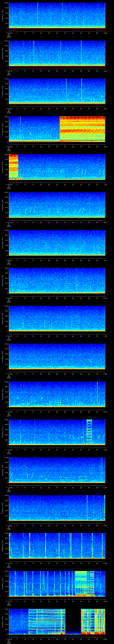Select the 17:08:00 spectrogram panel
This screenshot has width=114, height=644.
coord(57,243)
